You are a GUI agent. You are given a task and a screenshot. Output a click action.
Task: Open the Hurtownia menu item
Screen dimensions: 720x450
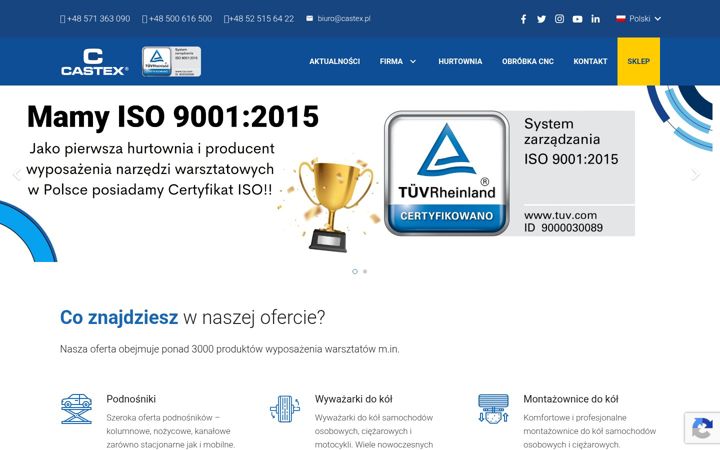pyautogui.click(x=460, y=62)
